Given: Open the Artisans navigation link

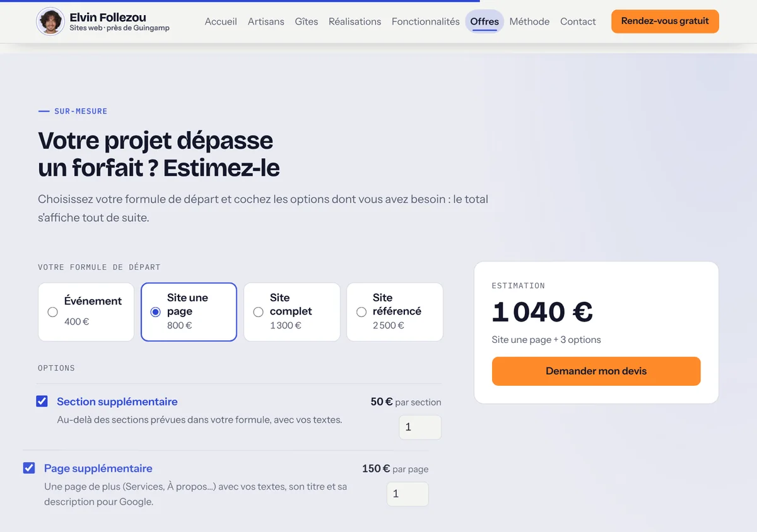Looking at the screenshot, I should coord(266,21).
